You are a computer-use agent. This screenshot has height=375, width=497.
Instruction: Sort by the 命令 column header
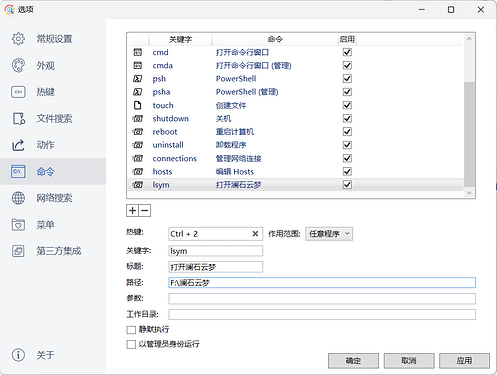click(x=275, y=39)
